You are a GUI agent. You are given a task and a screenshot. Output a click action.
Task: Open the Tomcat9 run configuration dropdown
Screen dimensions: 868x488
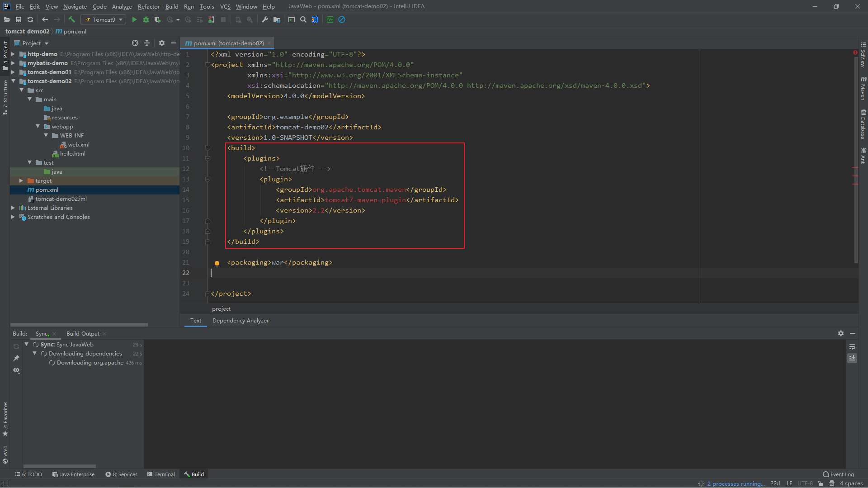click(104, 19)
